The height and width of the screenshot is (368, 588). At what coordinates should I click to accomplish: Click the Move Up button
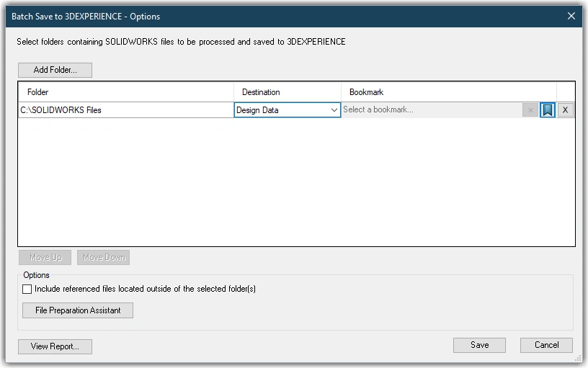(45, 257)
